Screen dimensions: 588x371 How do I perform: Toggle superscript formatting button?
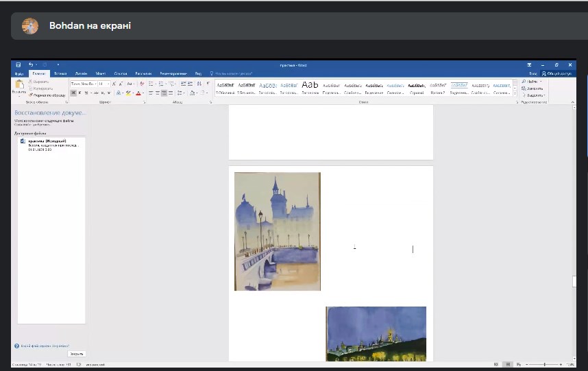(109, 93)
